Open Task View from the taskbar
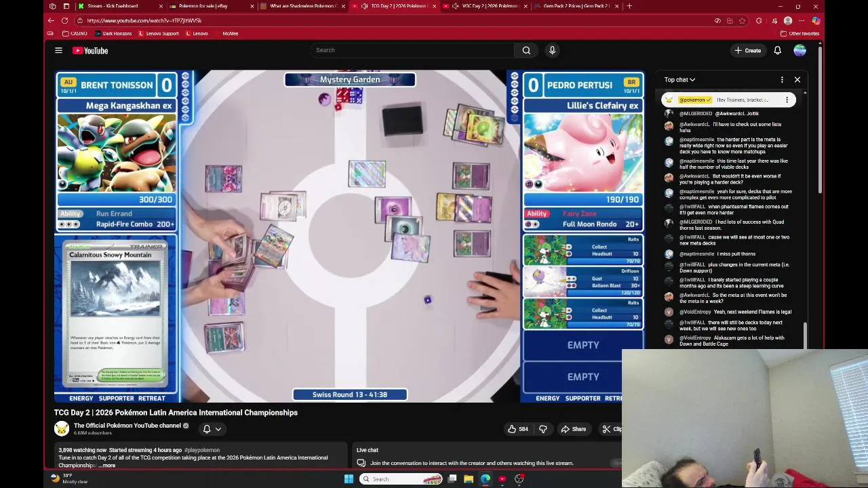868x488 pixels. 452,479
